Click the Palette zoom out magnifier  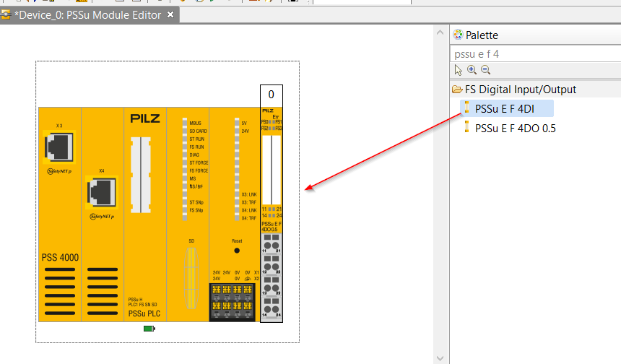pos(485,70)
